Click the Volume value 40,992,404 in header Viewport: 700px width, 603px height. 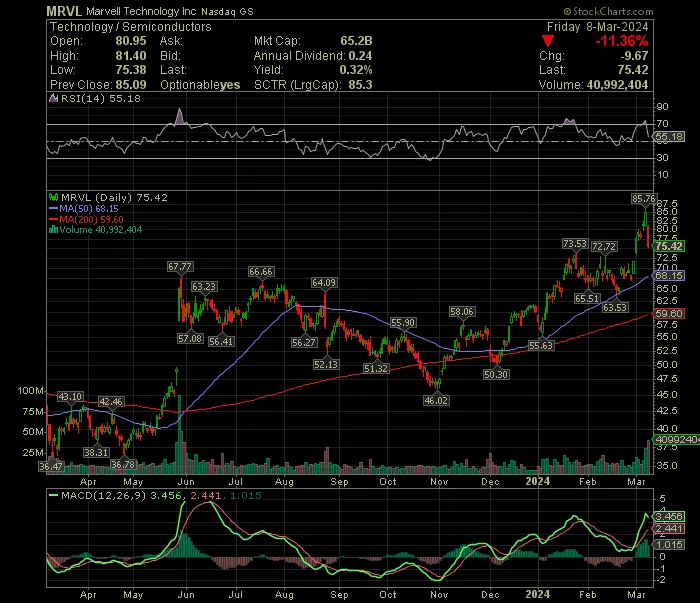(617, 84)
